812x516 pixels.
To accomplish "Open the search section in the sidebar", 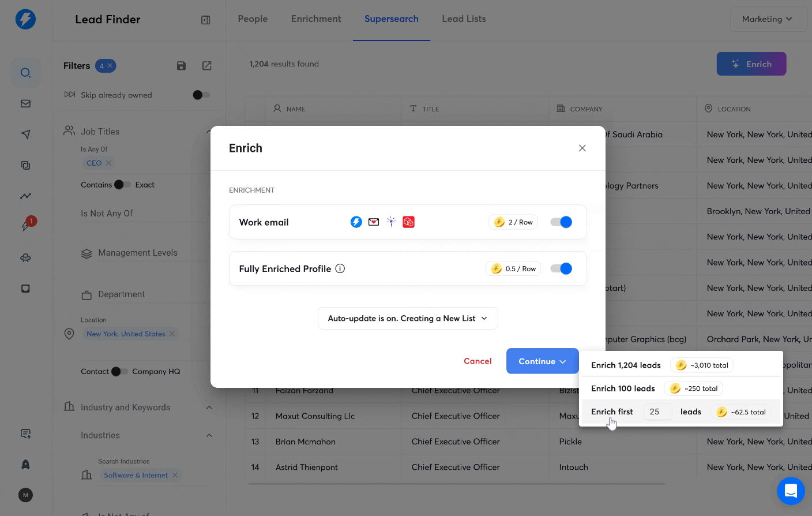I will pyautogui.click(x=27, y=73).
